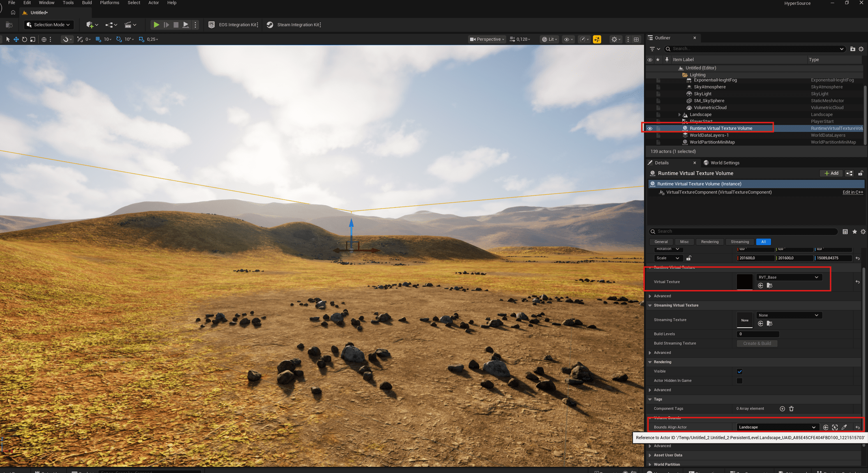This screenshot has height=473, width=868.
Task: Toggle grid location snapping icon
Action: tap(98, 39)
